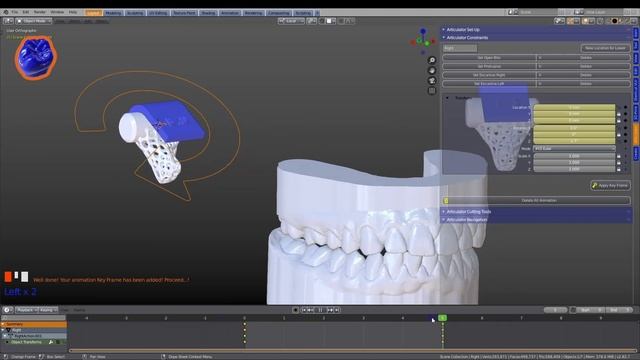This screenshot has width=640, height=360.
Task: Switch to the Modeling workspace tab
Action: [x=113, y=13]
